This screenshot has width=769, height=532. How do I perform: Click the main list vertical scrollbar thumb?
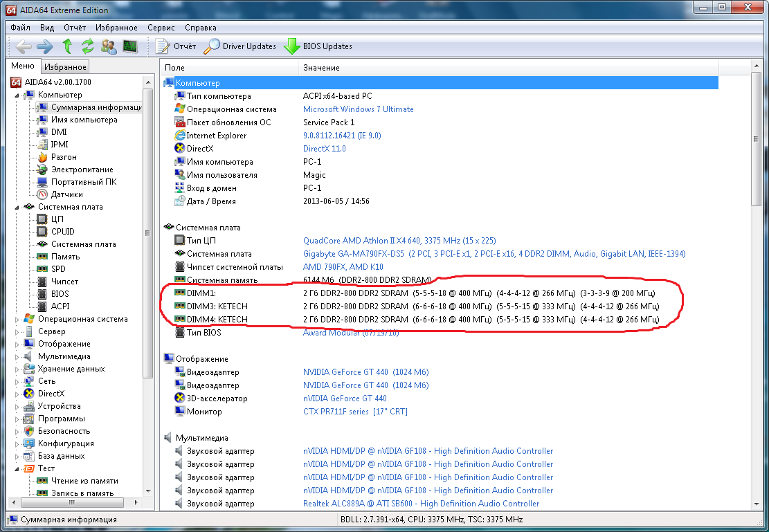(756, 140)
